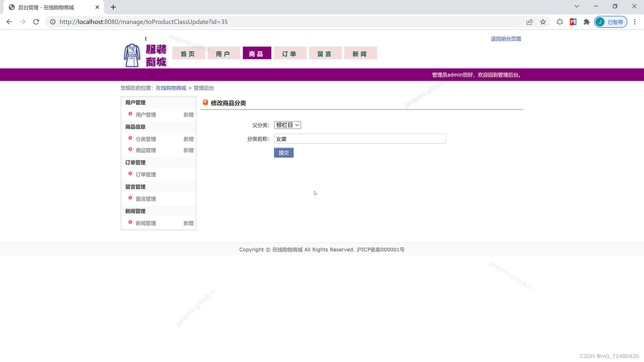The width and height of the screenshot is (644, 362).
Task: Click 新增 next to 商品管理
Action: [x=189, y=150]
